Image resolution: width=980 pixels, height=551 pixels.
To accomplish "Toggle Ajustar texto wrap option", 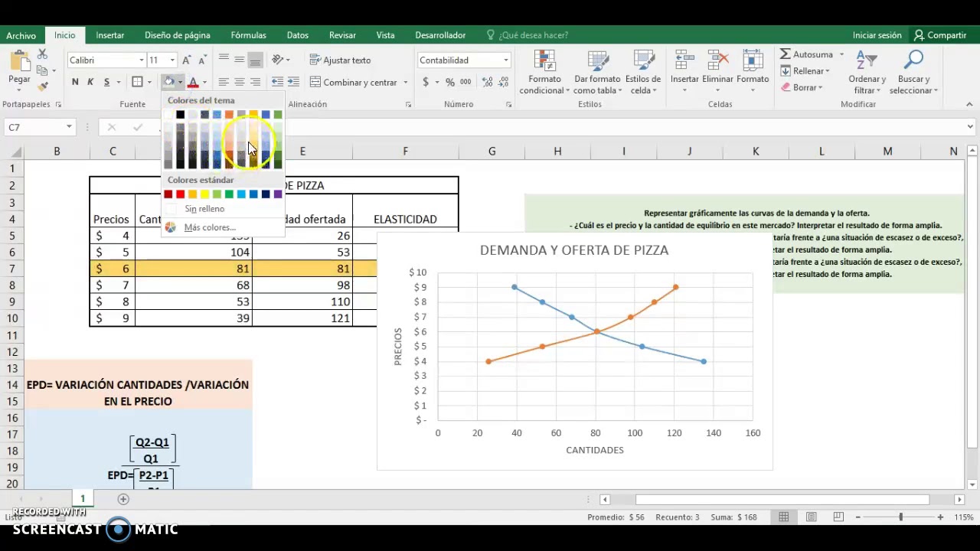I will (341, 60).
